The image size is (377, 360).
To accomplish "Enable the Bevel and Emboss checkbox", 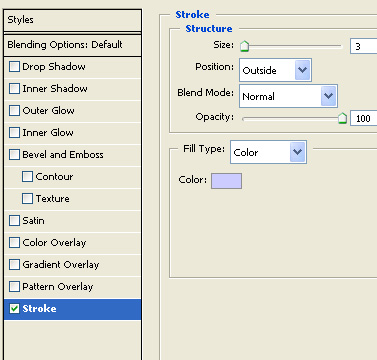I will tap(14, 155).
